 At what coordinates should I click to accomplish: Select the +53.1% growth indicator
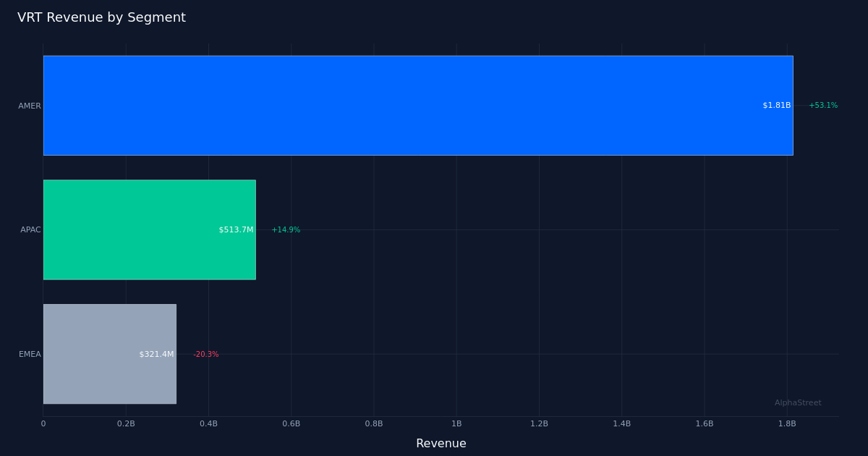click(824, 105)
